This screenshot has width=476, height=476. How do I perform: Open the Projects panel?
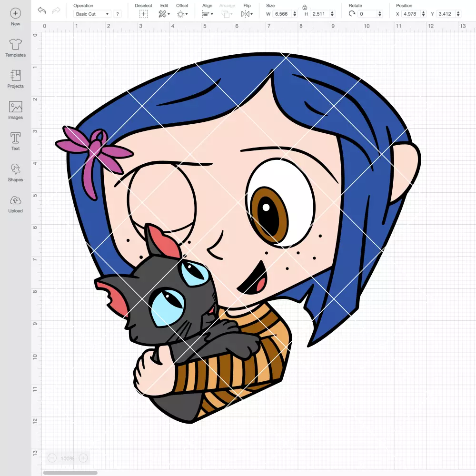(x=16, y=79)
